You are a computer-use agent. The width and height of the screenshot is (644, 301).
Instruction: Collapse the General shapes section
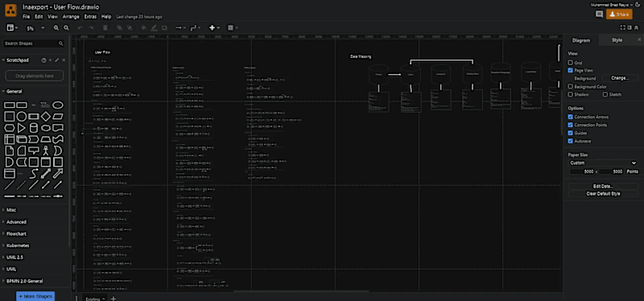tap(14, 92)
